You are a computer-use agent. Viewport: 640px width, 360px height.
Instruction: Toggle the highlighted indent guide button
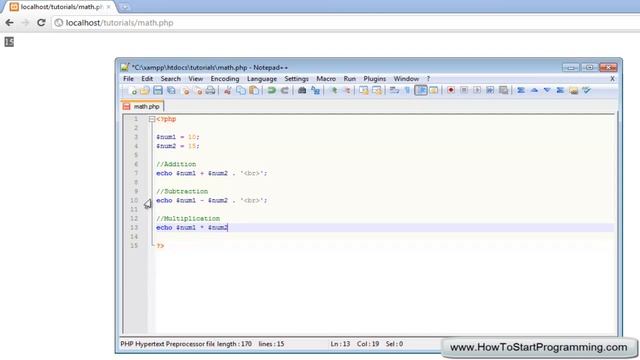point(421,90)
